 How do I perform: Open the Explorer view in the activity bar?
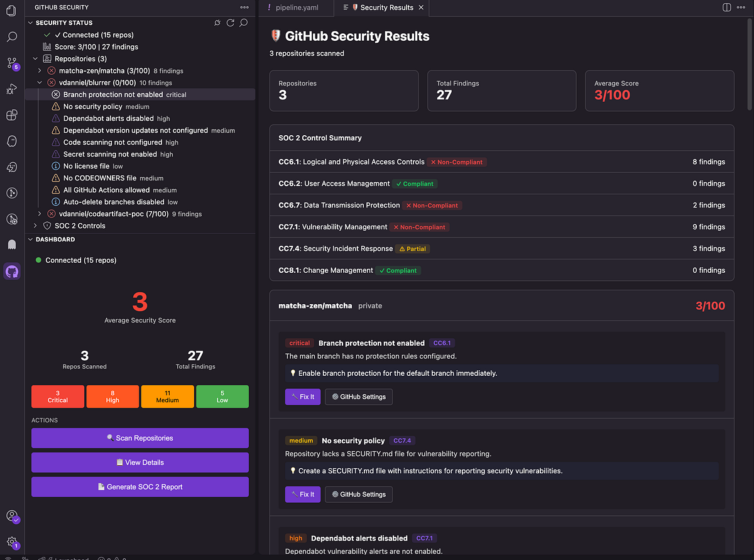[11, 11]
